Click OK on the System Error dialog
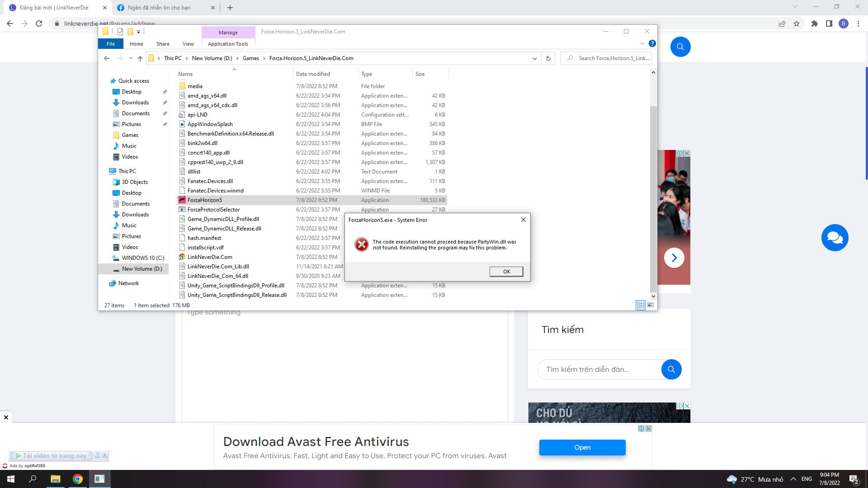 (x=506, y=272)
